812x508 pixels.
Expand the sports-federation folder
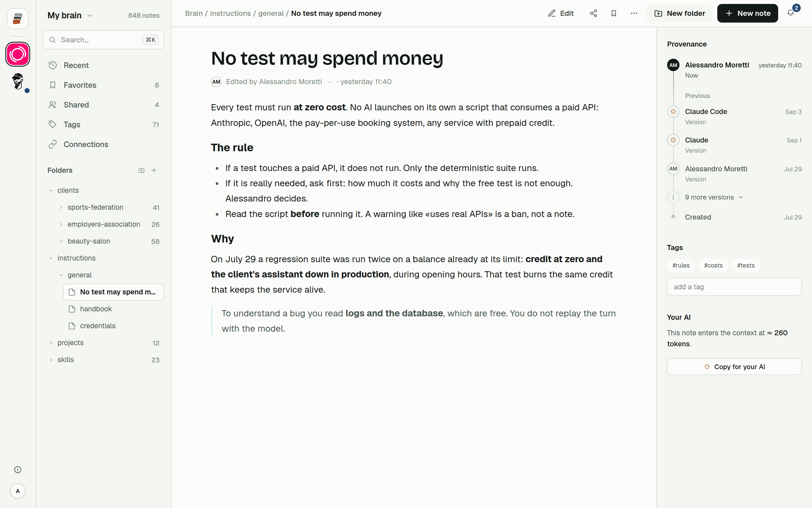point(61,207)
